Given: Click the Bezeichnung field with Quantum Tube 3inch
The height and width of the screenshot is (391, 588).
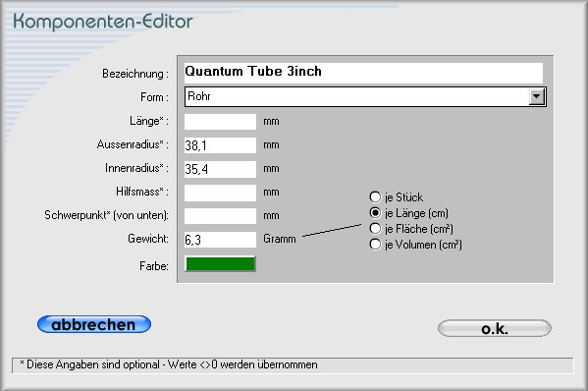Looking at the screenshot, I should click(363, 73).
